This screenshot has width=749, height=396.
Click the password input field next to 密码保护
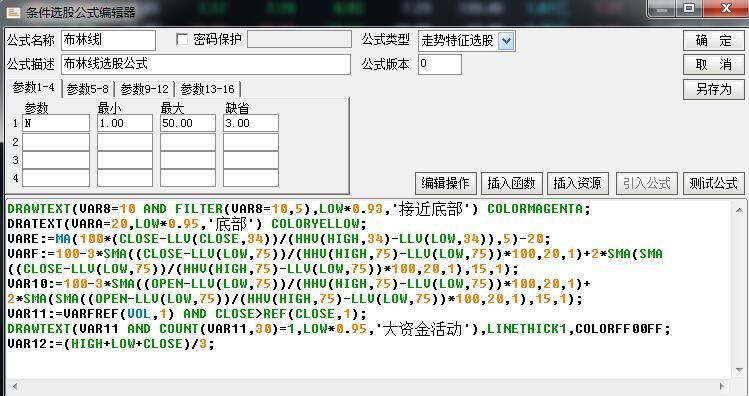click(x=300, y=39)
